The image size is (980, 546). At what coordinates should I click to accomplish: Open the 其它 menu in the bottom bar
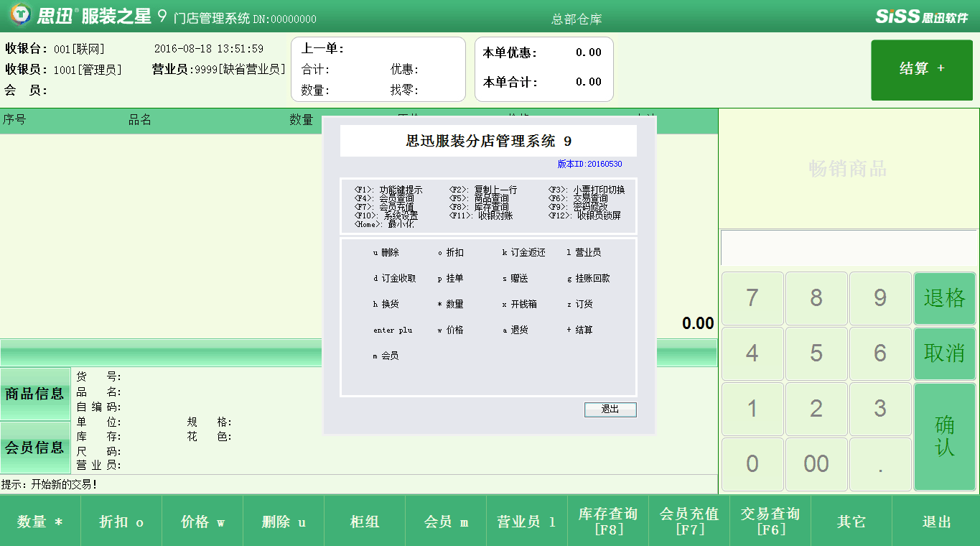click(851, 522)
